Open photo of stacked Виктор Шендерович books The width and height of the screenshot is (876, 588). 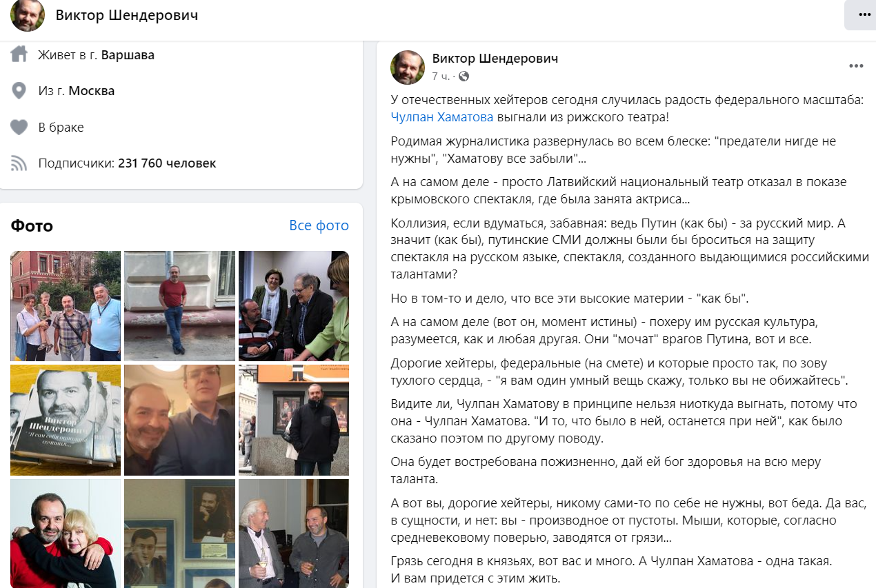point(66,420)
